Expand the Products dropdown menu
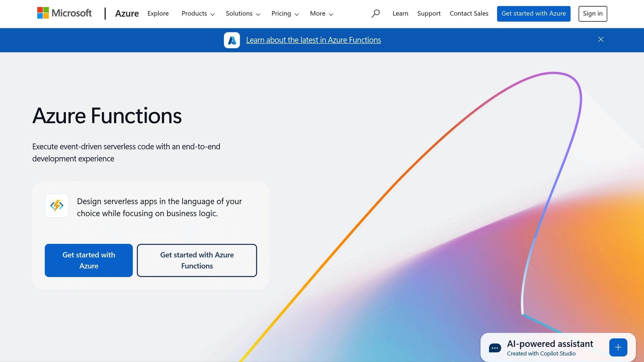This screenshot has height=362, width=644. [x=198, y=14]
